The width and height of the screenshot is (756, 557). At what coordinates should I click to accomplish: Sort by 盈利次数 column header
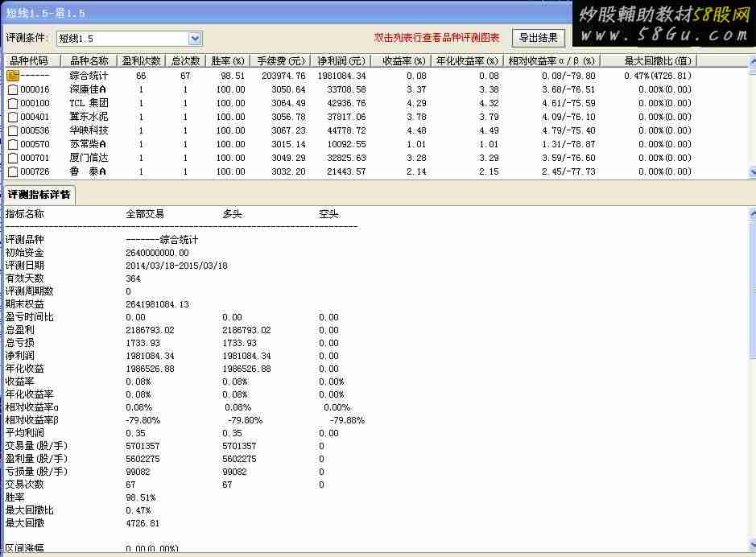(141, 60)
